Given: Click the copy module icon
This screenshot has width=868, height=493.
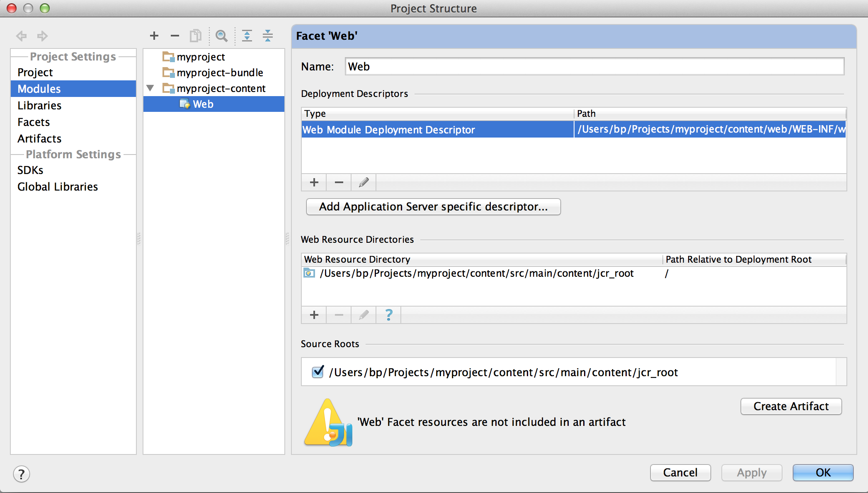Looking at the screenshot, I should 196,36.
